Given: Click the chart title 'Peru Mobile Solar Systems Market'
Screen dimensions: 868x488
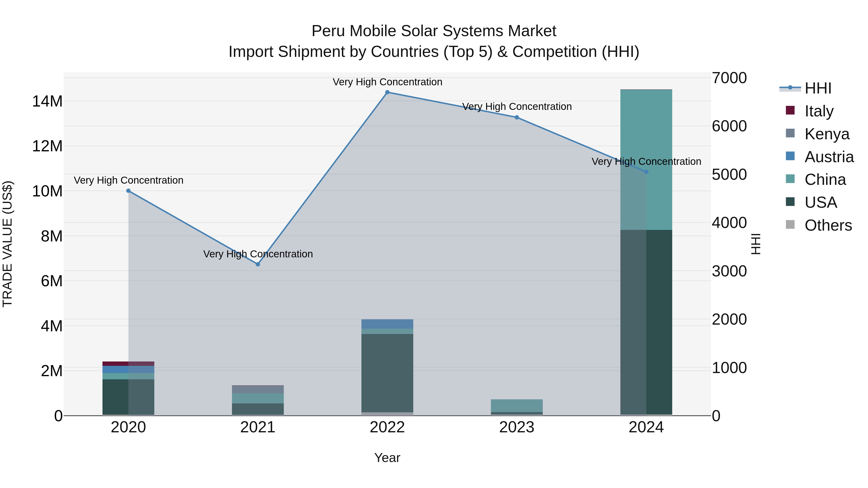Looking at the screenshot, I should [434, 31].
